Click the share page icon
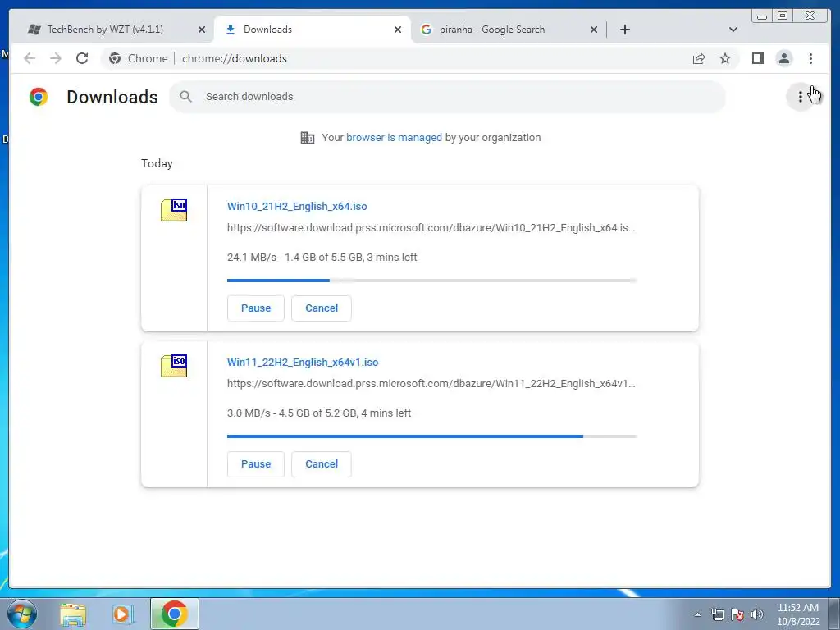This screenshot has width=840, height=630. click(x=699, y=58)
